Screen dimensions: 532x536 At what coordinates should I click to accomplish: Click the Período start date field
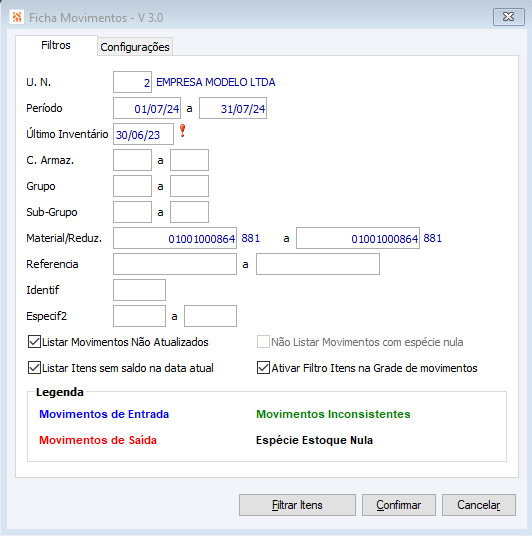click(x=147, y=108)
